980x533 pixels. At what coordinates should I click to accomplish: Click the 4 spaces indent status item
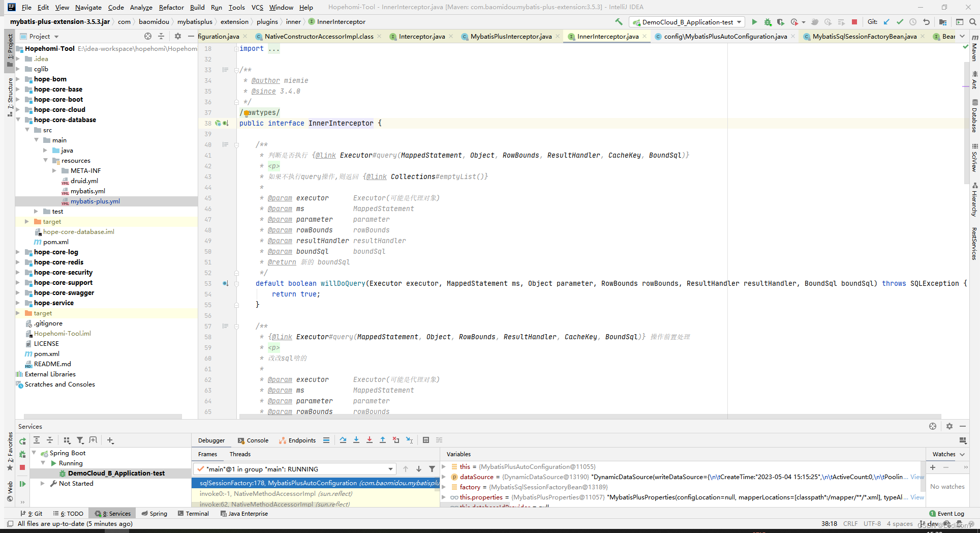(900, 524)
